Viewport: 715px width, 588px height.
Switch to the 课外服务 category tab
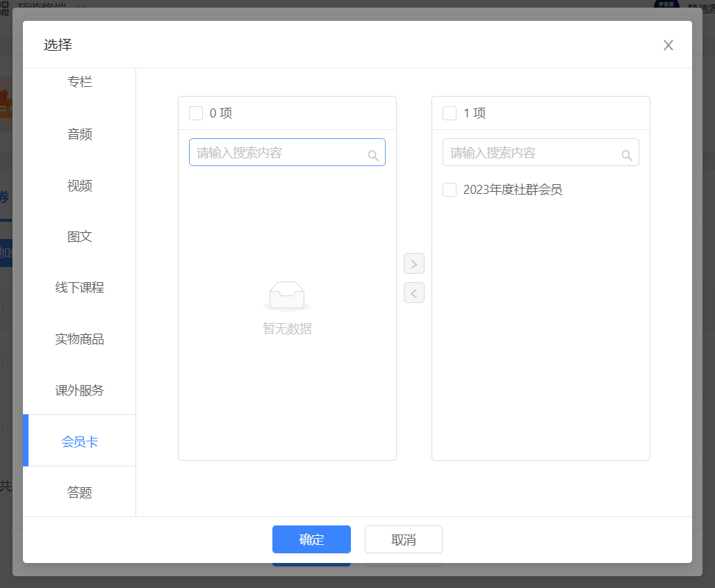coord(80,390)
